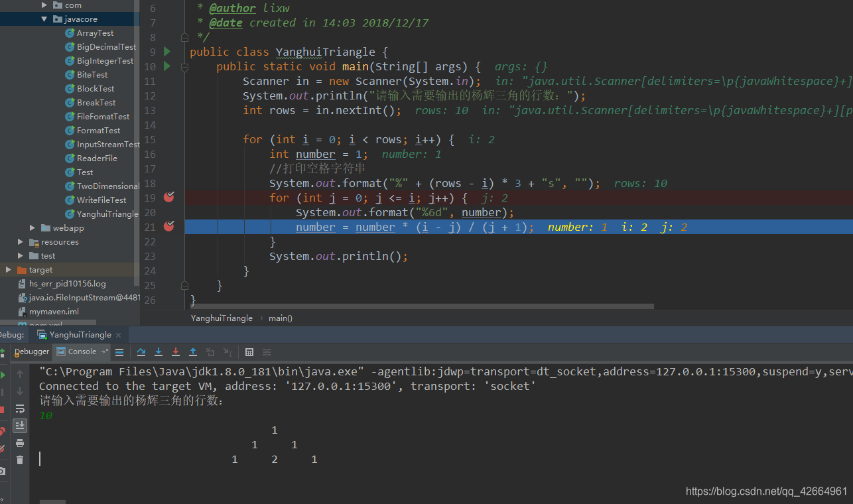Click the hs_err_pid10156.log file icon
The width and height of the screenshot is (853, 504).
(x=23, y=284)
